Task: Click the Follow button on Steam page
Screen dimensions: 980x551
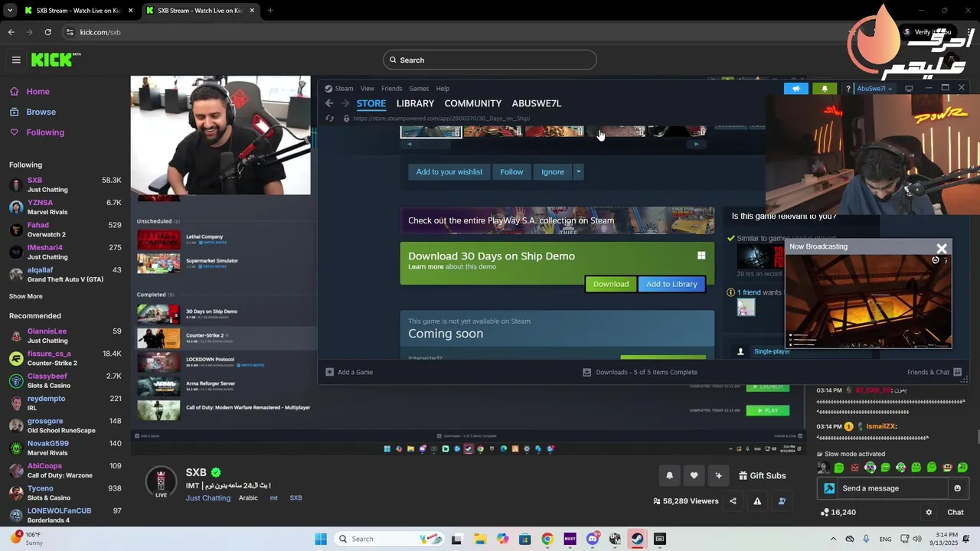Action: (x=511, y=172)
